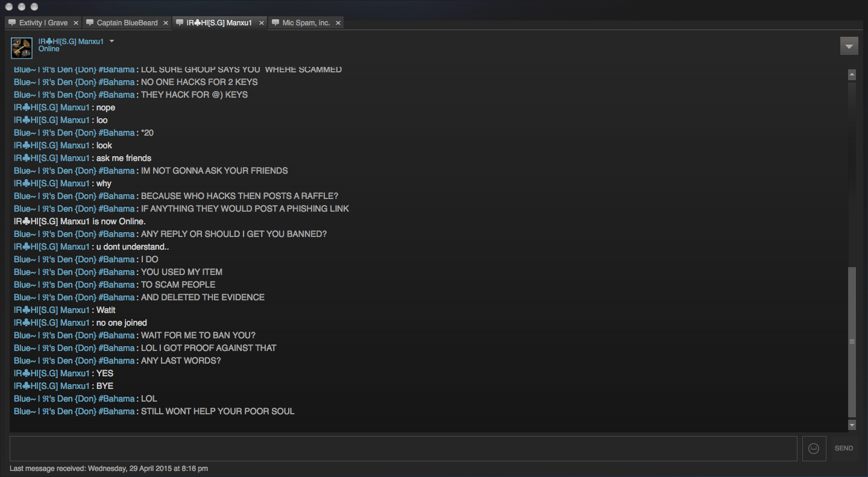Click the chat scrollbar thumb handle
Screen dimensions: 868x477
tap(852, 342)
